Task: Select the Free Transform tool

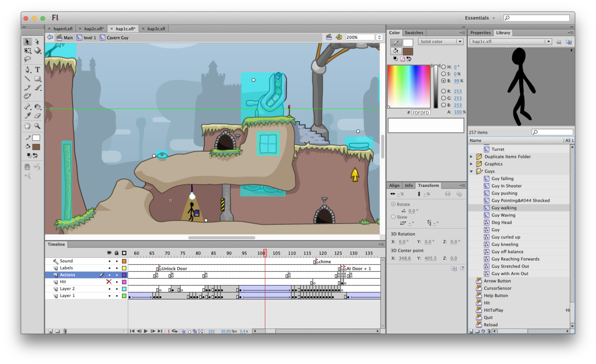Action: tap(27, 50)
